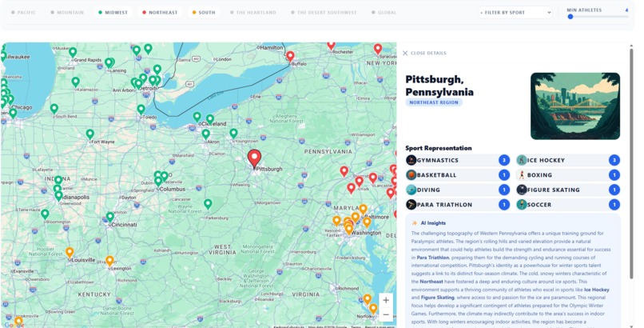Click the Soccer sport row label
Viewport: 644px width, 328px height.
point(539,205)
